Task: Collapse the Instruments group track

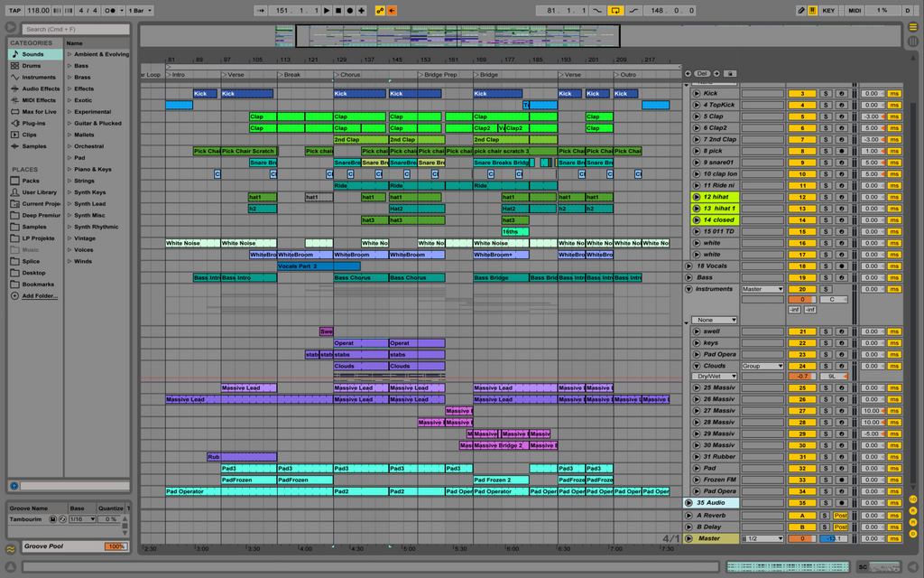Action: point(688,289)
